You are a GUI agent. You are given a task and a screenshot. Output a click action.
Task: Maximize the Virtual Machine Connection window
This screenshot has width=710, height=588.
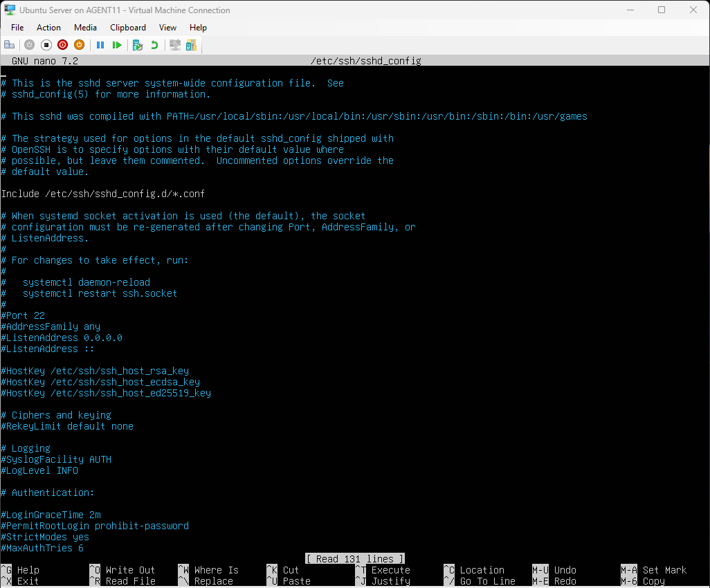[x=662, y=10]
